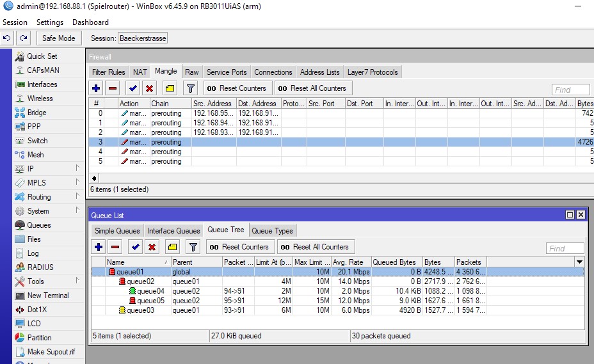Viewport: 594px width, 364px height.
Task: Switch to Address Lists tab
Action: pos(320,72)
